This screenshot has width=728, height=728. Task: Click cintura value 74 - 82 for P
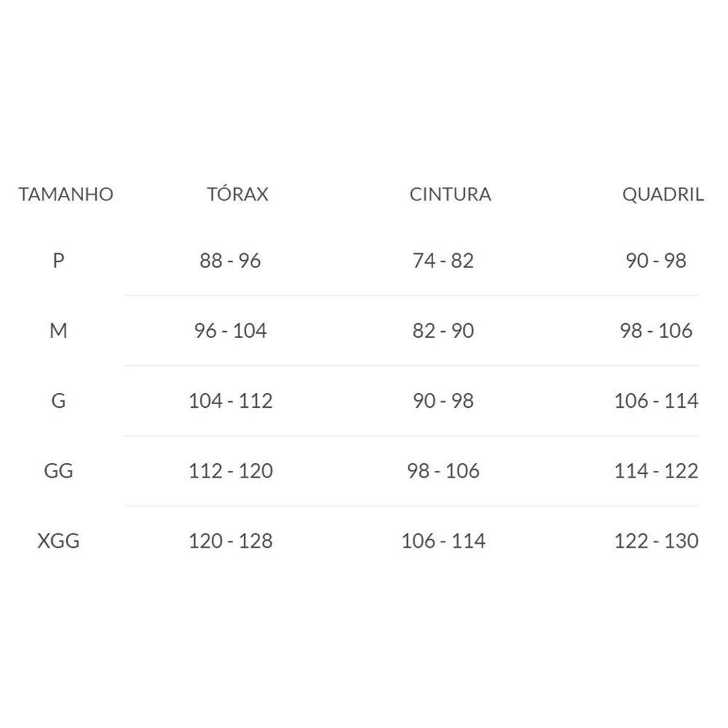(x=443, y=261)
